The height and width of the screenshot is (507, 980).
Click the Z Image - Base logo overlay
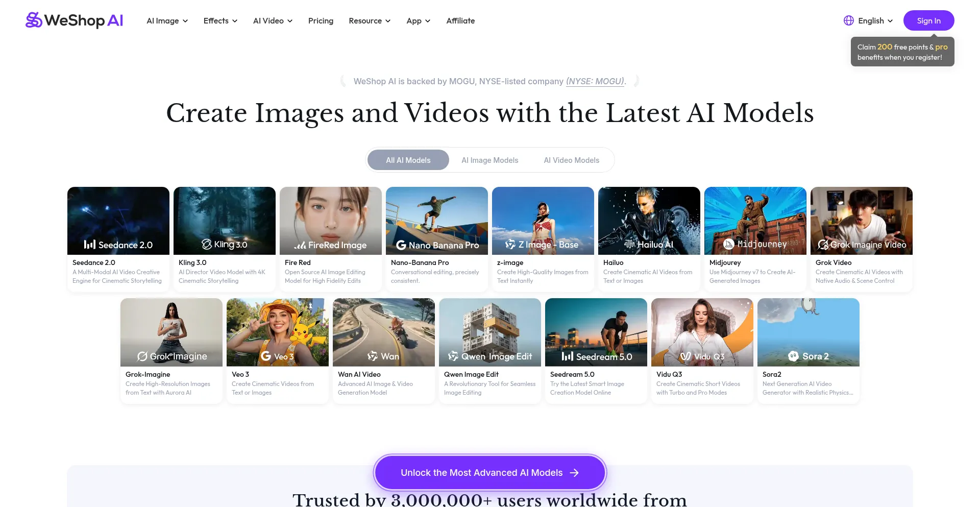tap(542, 245)
